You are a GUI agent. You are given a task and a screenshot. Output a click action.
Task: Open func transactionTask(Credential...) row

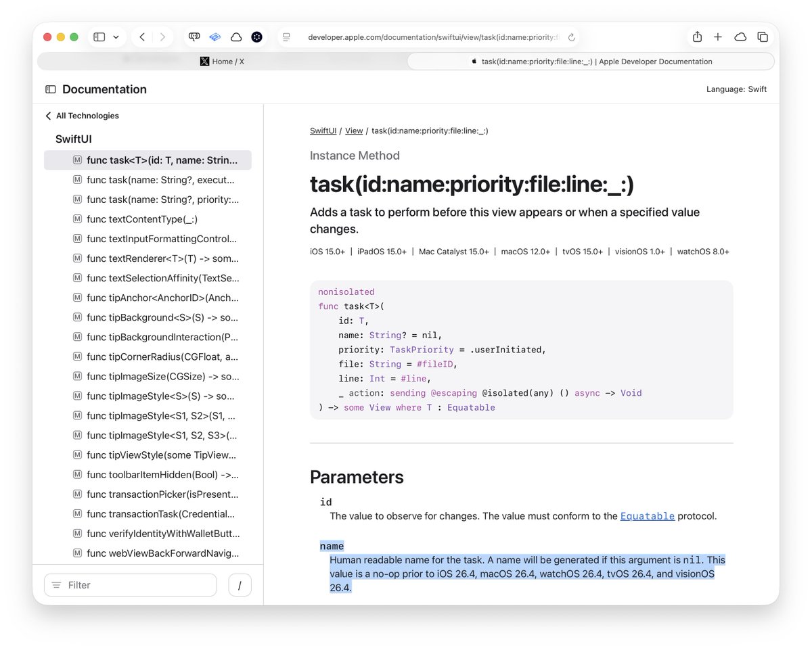click(x=148, y=513)
